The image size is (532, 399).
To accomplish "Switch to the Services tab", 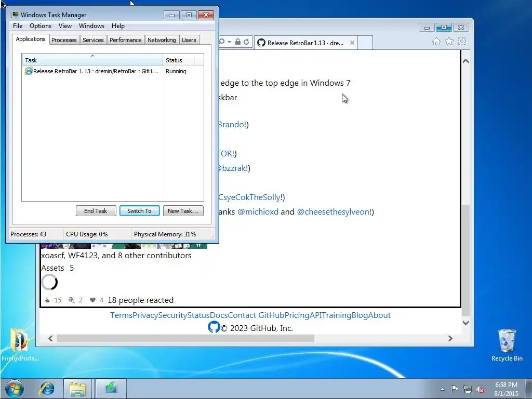I will click(93, 40).
